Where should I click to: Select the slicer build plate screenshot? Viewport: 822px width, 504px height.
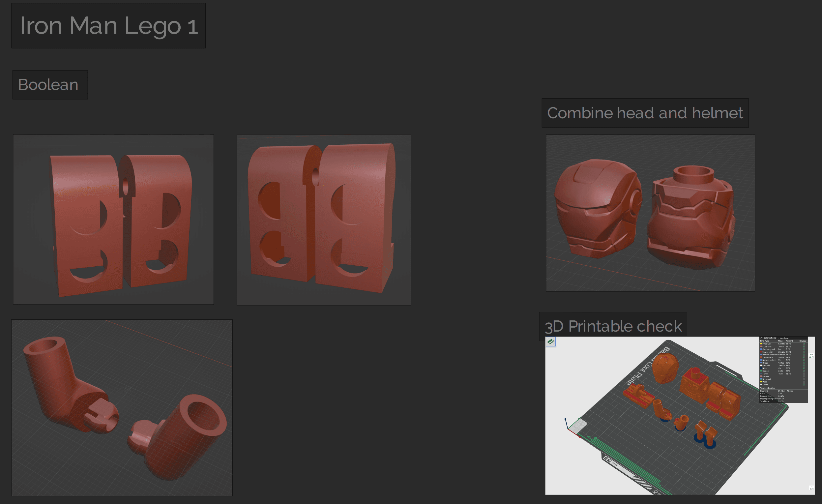click(x=680, y=415)
